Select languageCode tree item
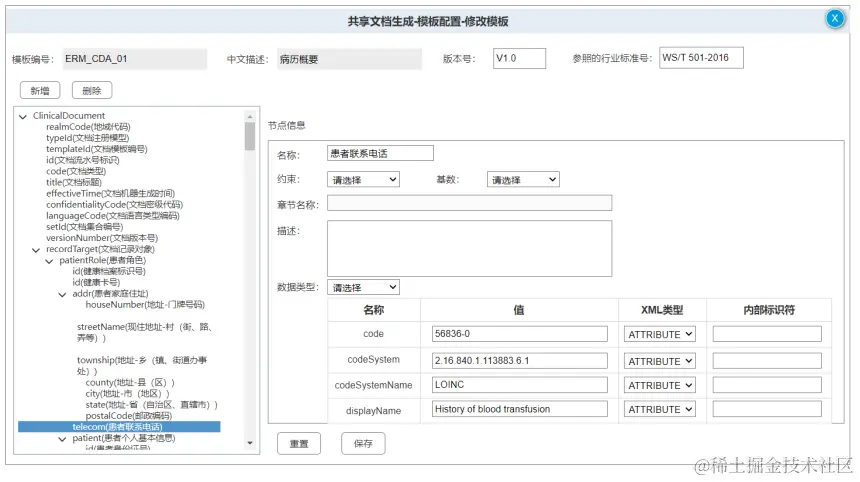 pos(112,216)
